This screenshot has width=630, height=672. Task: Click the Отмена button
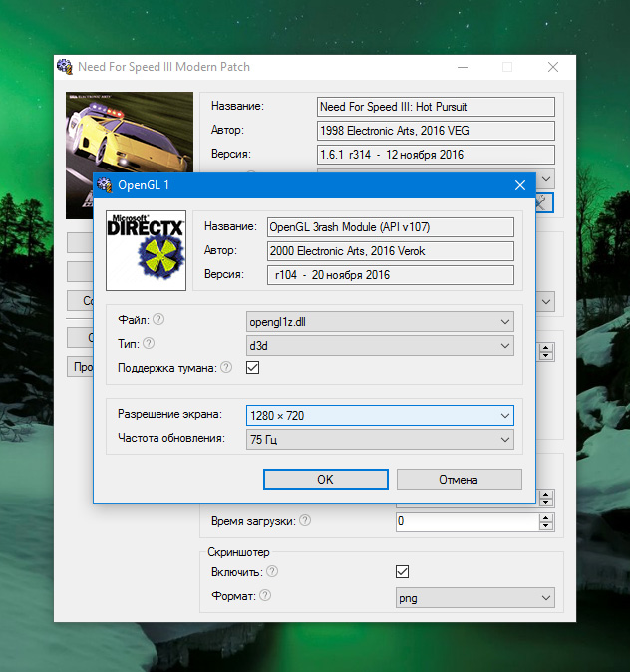(459, 480)
